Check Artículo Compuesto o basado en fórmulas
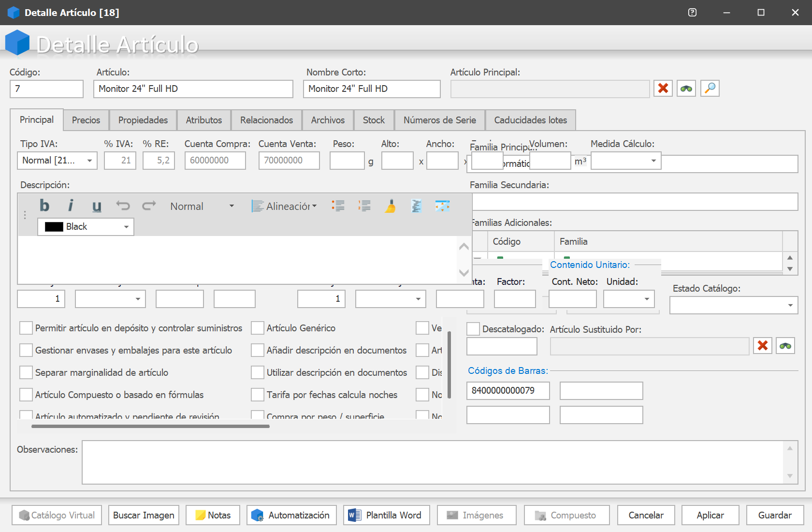The image size is (812, 532). coord(26,395)
